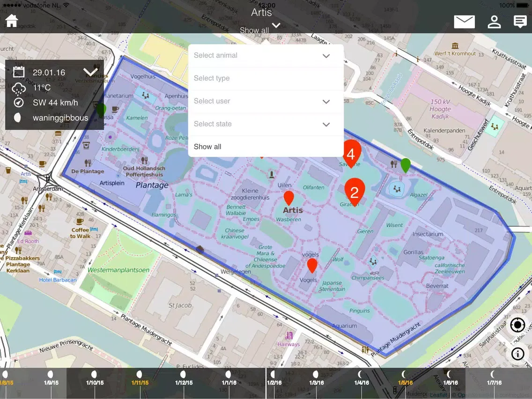Jump to 1/5/16 on the timeline

[x=405, y=382]
